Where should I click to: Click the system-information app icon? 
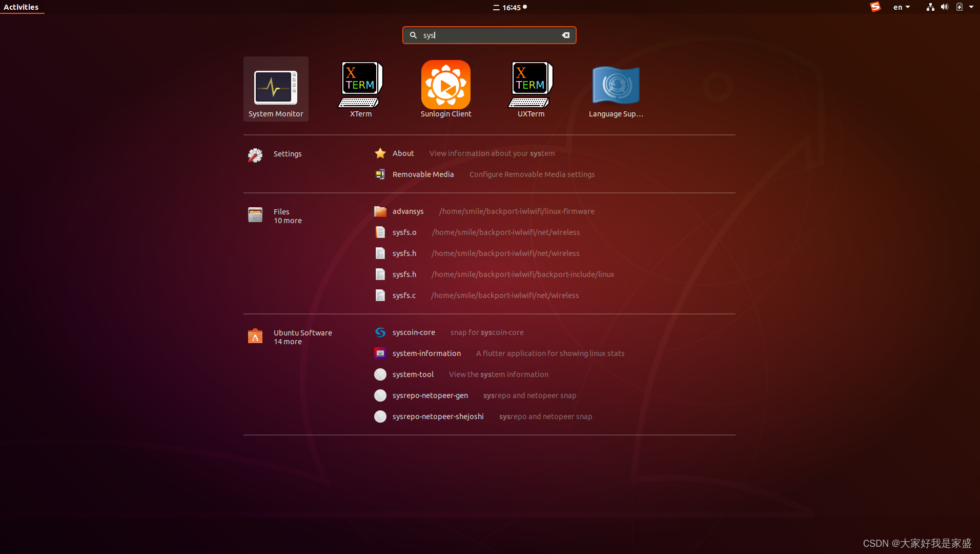pos(380,353)
